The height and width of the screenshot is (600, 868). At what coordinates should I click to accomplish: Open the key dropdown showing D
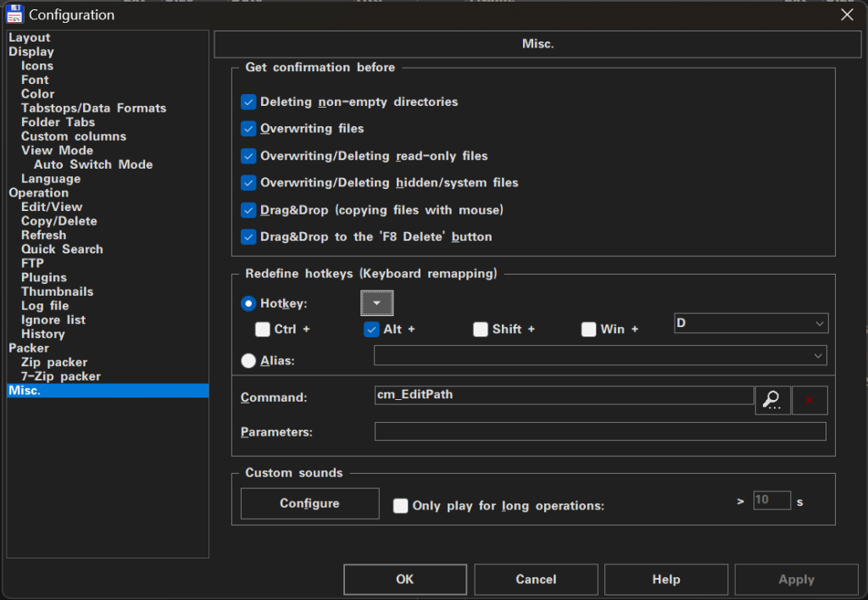751,323
